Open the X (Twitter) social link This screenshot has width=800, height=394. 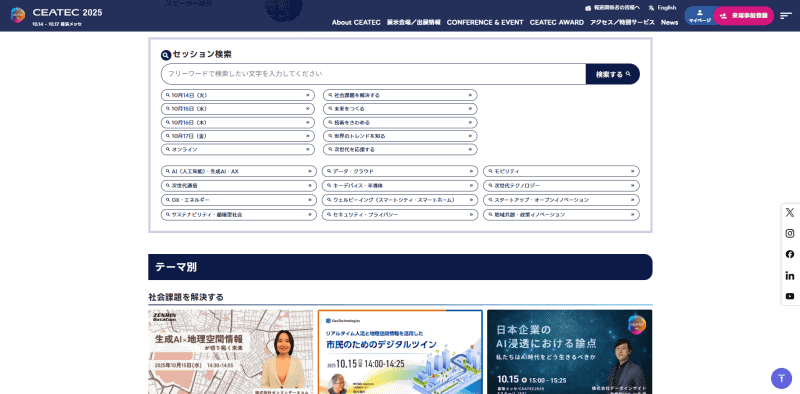click(790, 212)
